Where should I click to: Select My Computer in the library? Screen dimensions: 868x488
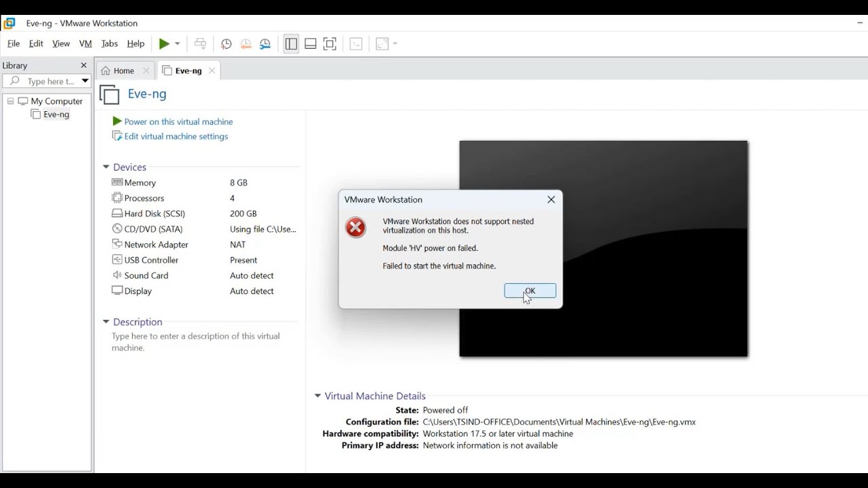(x=56, y=101)
